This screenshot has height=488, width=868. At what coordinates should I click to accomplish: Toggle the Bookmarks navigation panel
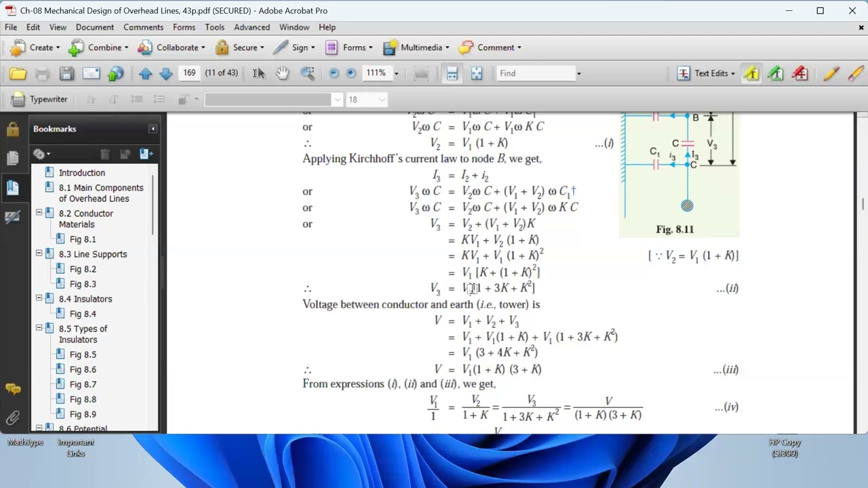[x=13, y=188]
